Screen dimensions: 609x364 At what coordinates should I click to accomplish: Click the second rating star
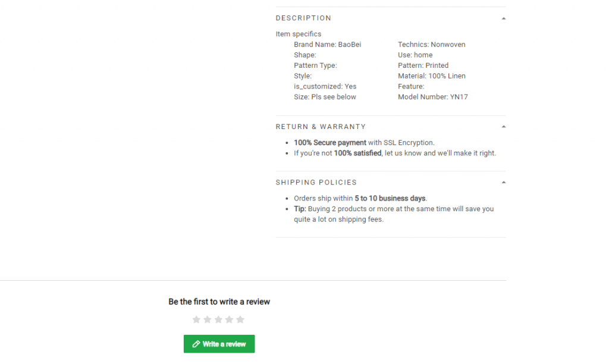click(x=208, y=319)
